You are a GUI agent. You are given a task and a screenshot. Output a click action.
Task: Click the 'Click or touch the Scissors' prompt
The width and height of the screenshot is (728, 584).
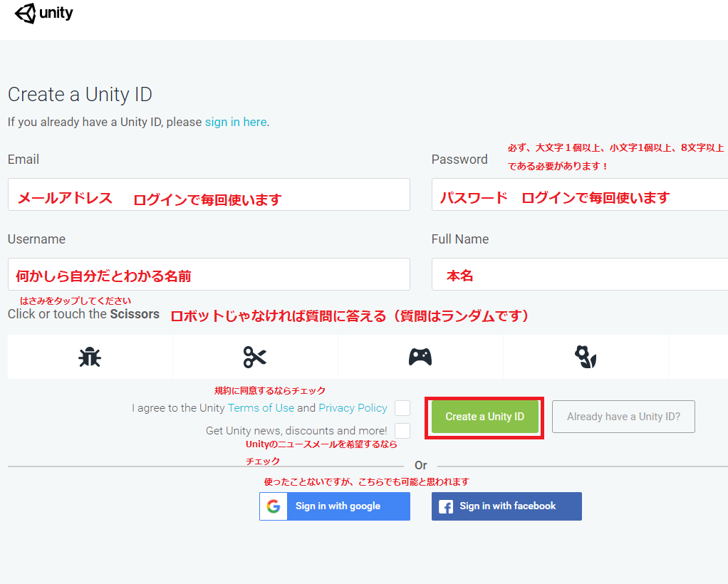tap(83, 314)
